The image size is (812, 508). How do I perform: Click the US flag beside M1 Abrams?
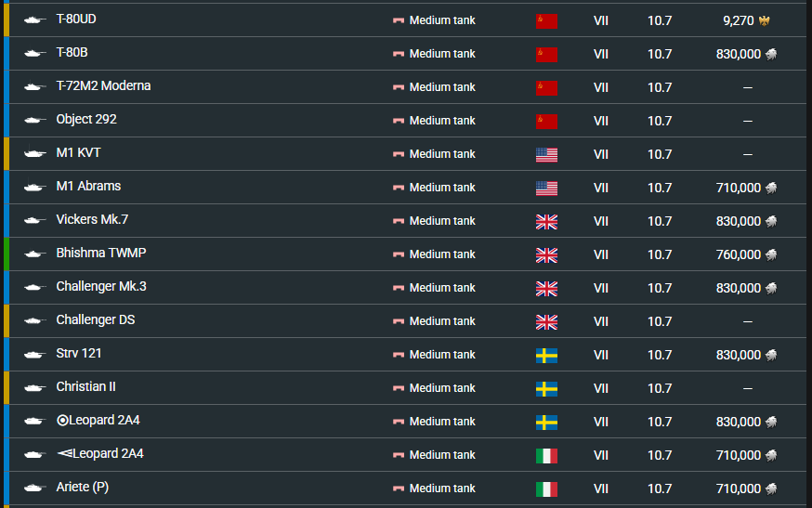(546, 188)
